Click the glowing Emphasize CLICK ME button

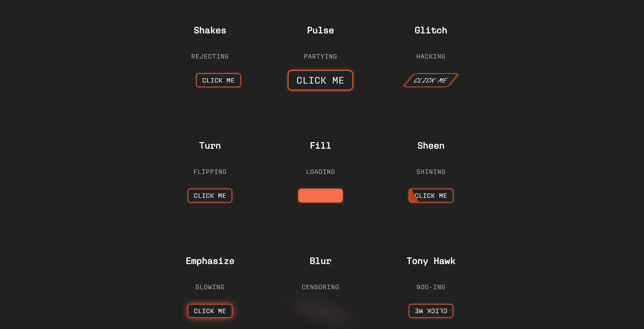[210, 311]
